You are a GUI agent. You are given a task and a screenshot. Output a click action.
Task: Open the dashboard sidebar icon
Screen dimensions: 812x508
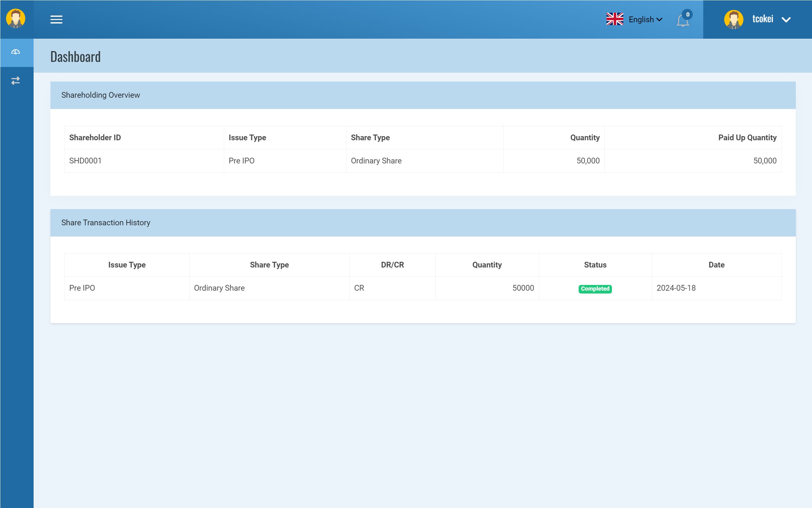(x=16, y=52)
